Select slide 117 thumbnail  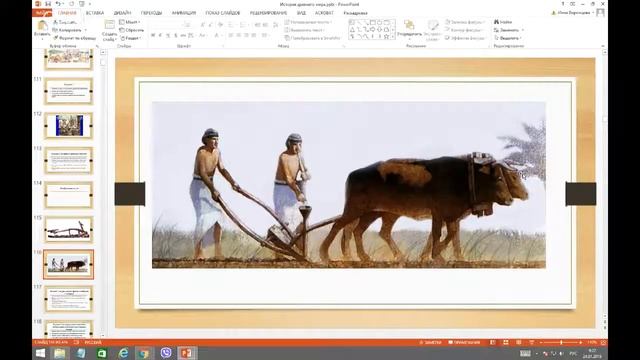click(x=69, y=299)
